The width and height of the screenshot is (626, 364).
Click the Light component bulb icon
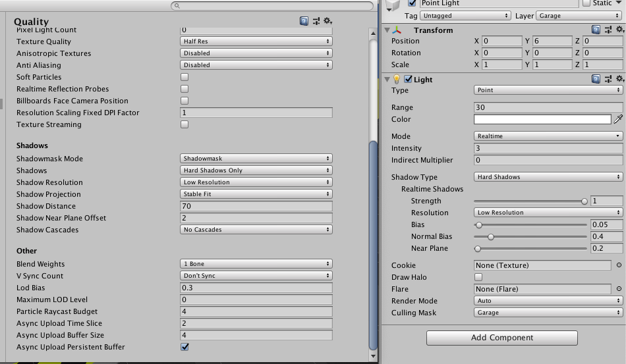click(x=397, y=80)
